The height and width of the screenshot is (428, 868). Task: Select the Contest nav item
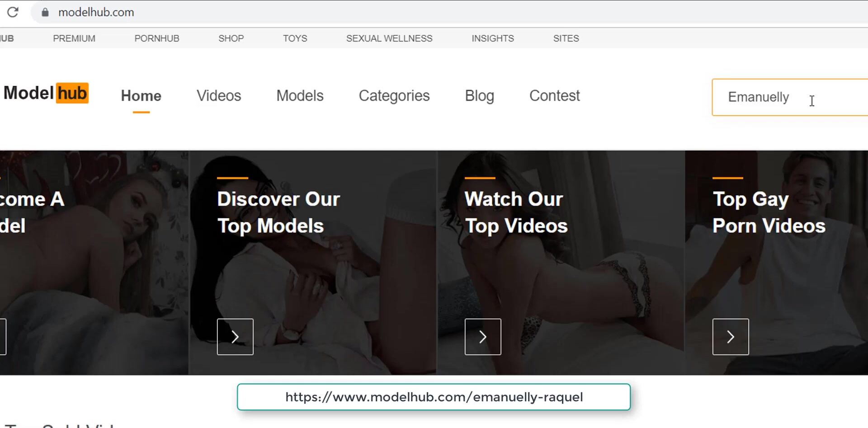(554, 96)
